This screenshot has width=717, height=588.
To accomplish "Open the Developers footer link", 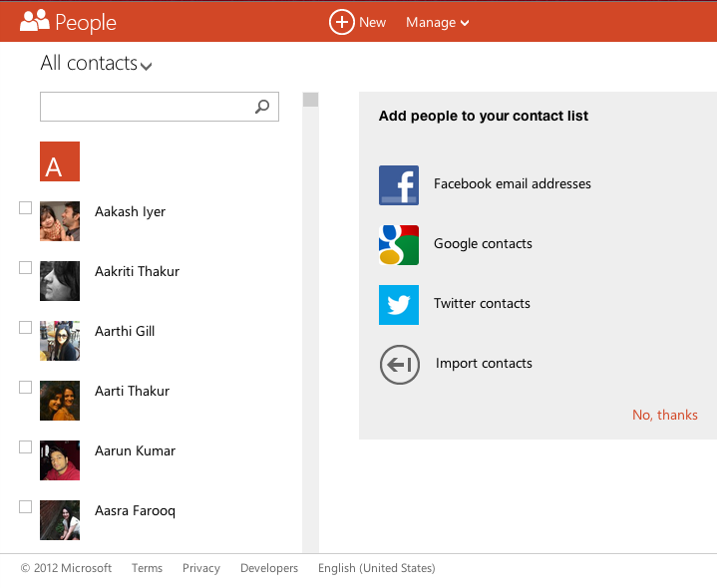I will [269, 568].
